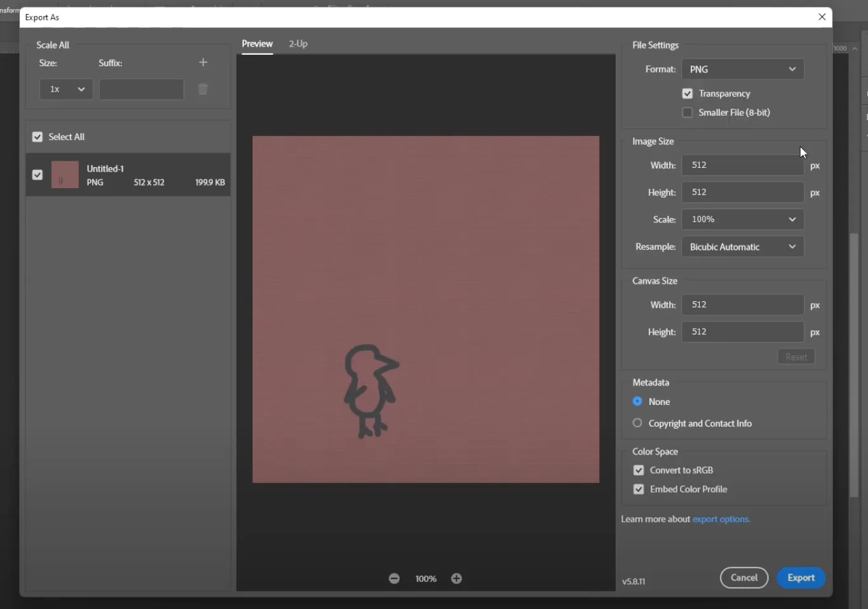Click the Untitled-1 file name
The image size is (868, 609).
[105, 168]
